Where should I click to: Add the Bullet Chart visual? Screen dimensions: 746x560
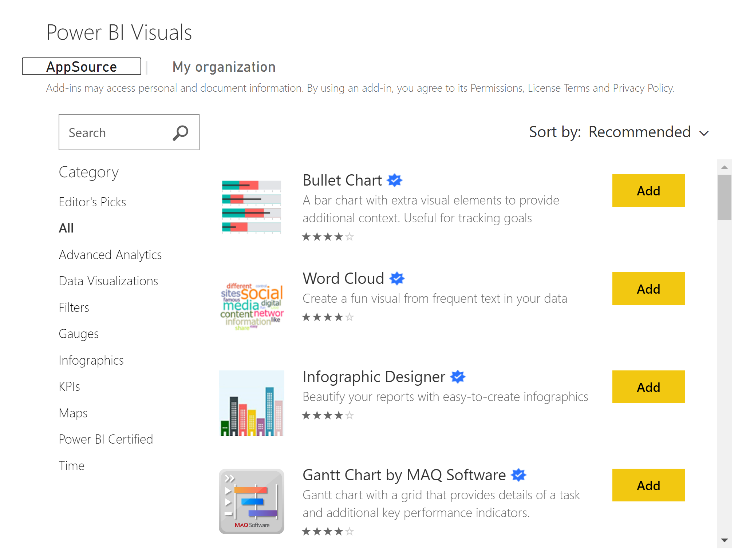click(648, 190)
